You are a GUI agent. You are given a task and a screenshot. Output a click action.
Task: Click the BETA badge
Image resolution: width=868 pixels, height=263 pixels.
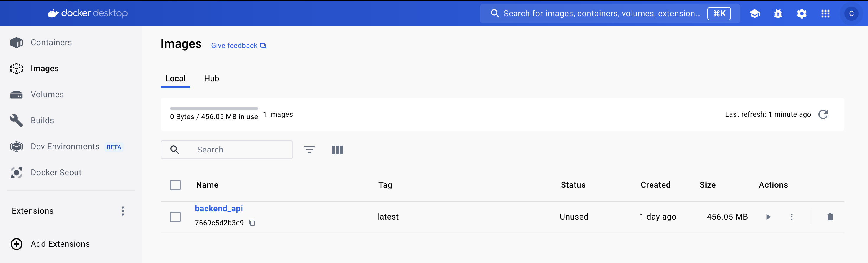pyautogui.click(x=114, y=147)
